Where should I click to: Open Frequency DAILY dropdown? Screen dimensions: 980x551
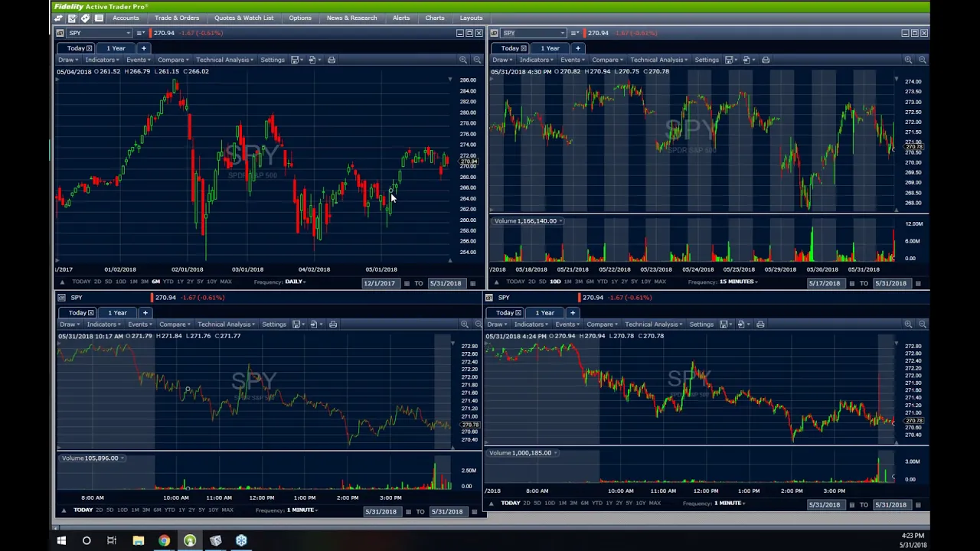296,282
